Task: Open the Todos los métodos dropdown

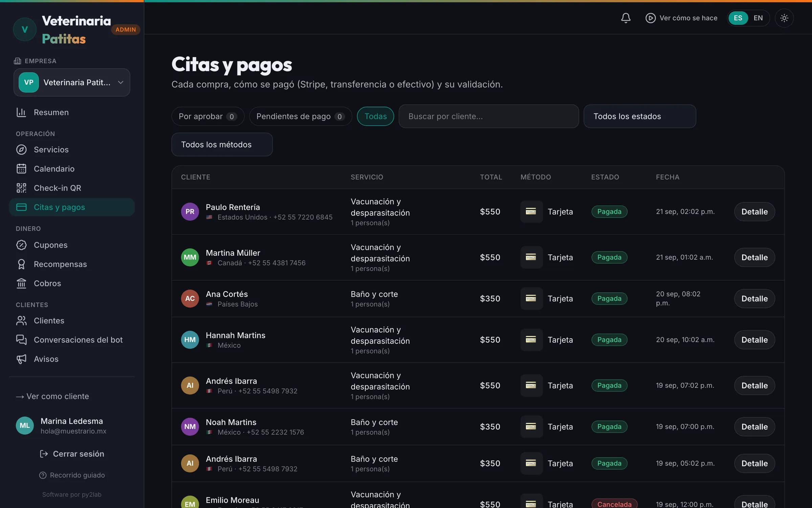Action: point(222,144)
